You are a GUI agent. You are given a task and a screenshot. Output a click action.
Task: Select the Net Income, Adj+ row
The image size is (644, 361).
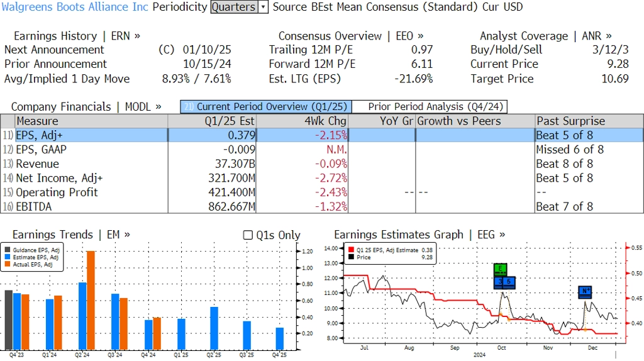[321, 178]
